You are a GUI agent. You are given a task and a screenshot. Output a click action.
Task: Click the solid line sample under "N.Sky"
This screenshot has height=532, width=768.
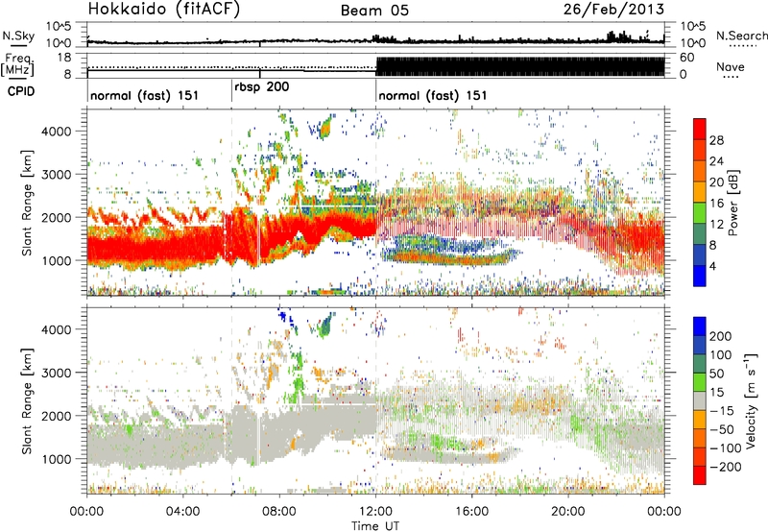18,45
